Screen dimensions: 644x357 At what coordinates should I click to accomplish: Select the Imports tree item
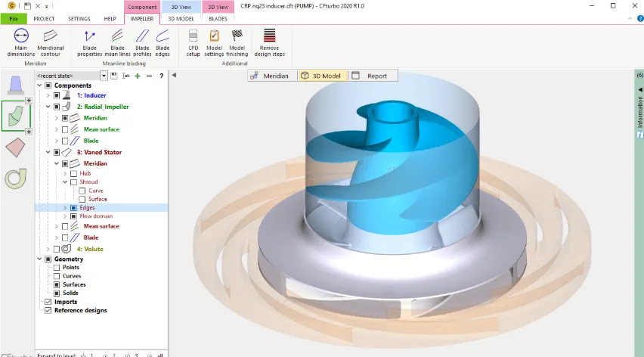pyautogui.click(x=66, y=302)
